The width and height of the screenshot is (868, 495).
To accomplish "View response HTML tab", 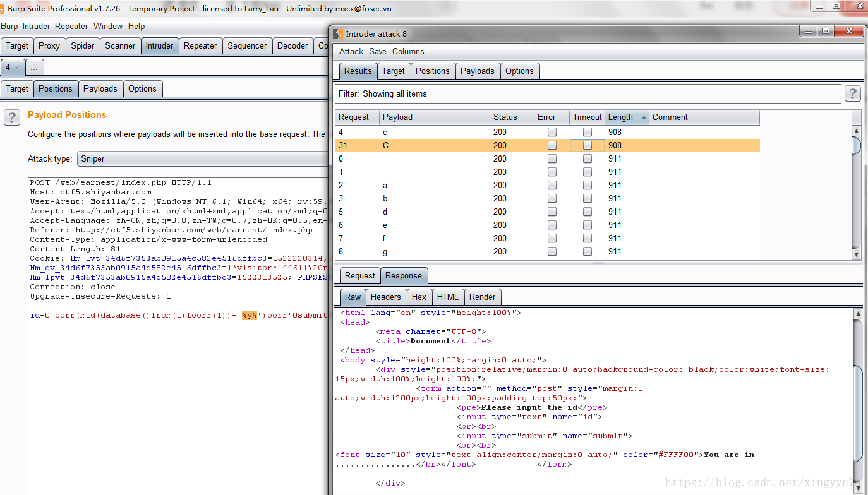I will tap(448, 297).
